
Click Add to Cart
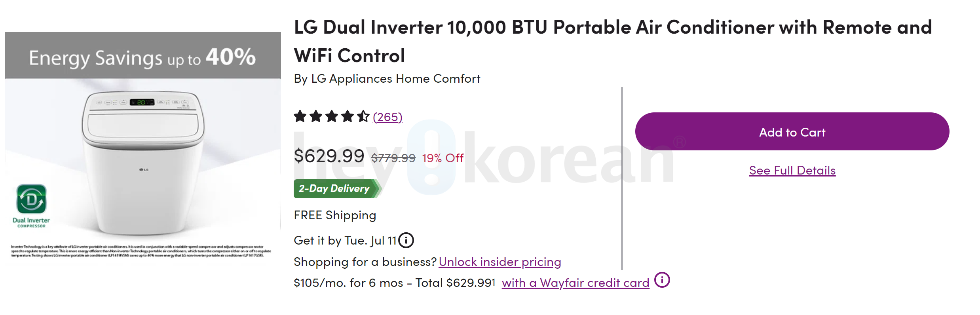pos(792,132)
